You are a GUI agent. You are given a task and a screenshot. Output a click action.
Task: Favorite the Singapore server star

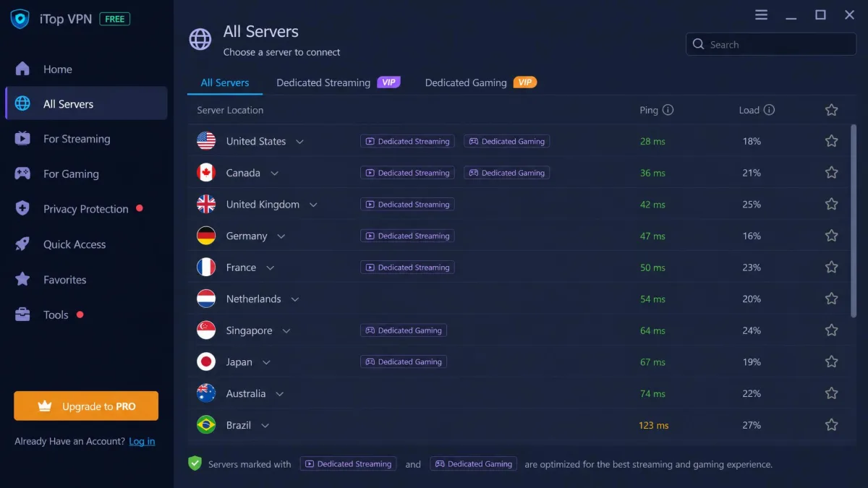pyautogui.click(x=832, y=330)
